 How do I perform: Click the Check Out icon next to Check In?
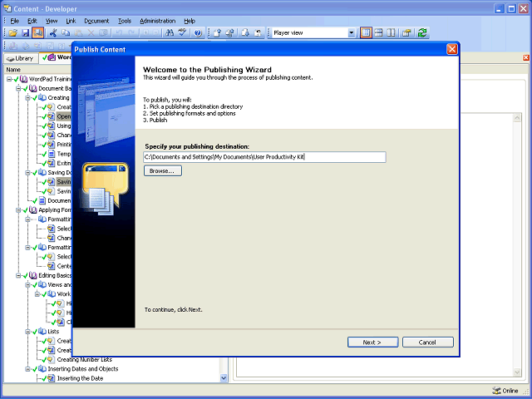tap(229, 33)
